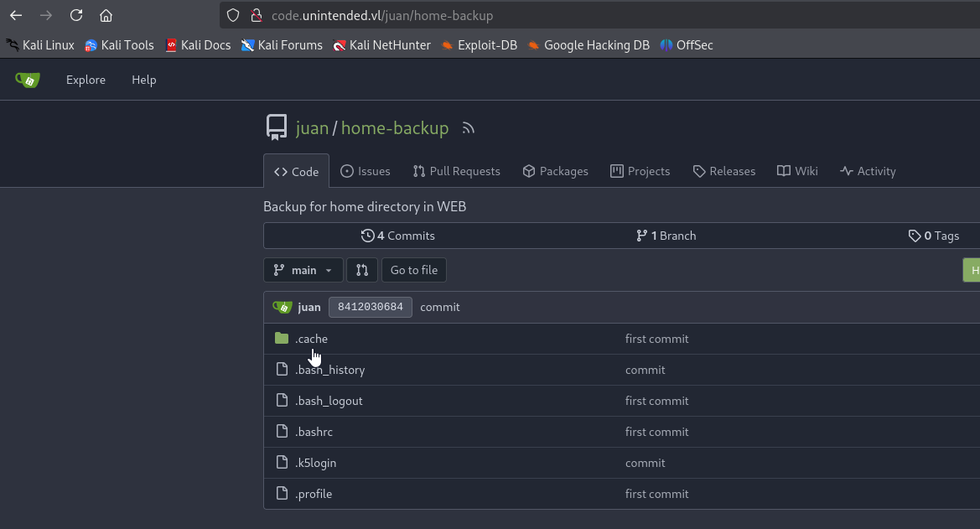The height and width of the screenshot is (529, 980).
Task: Click the shield tracking protection icon
Action: click(x=232, y=15)
